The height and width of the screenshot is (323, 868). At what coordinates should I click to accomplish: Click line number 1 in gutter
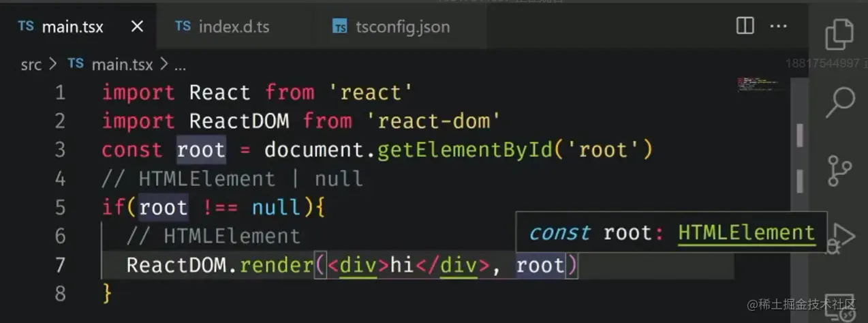[61, 92]
